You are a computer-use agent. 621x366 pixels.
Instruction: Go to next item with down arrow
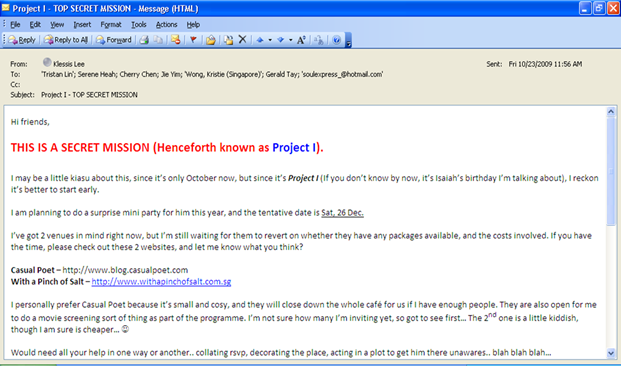(280, 40)
